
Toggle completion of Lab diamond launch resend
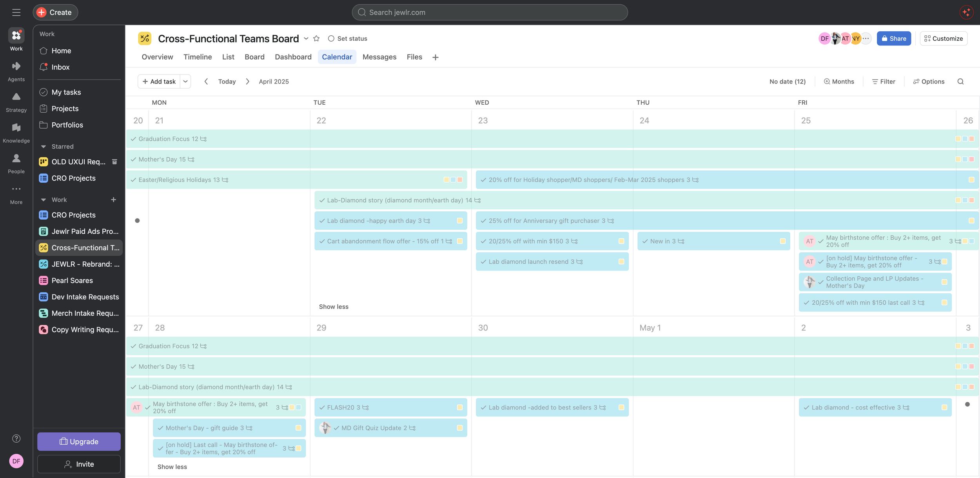483,262
